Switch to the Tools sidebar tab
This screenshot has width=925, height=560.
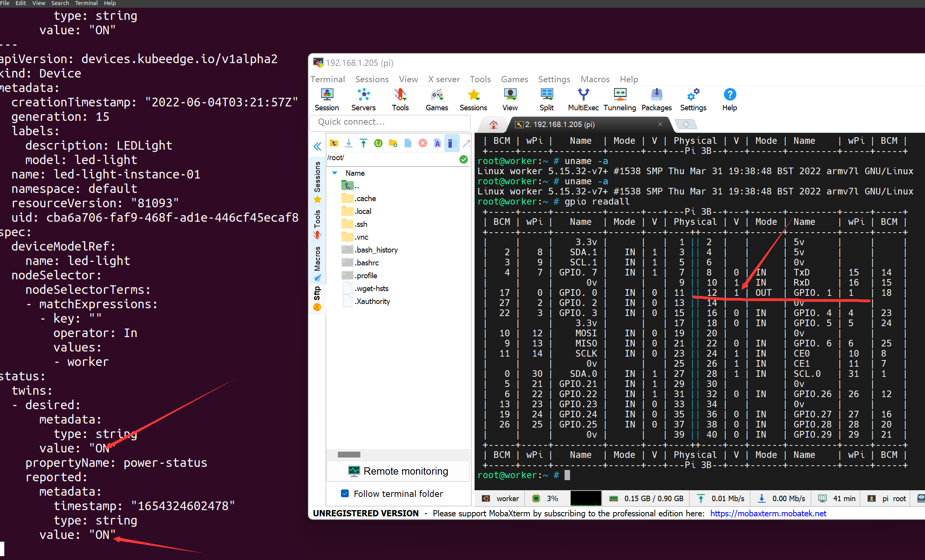318,224
